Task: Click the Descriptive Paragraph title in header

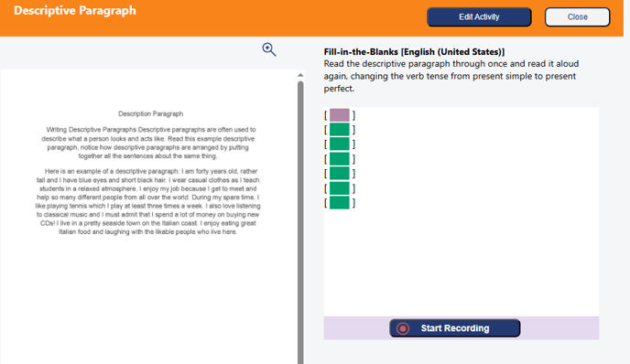Action: coord(75,11)
